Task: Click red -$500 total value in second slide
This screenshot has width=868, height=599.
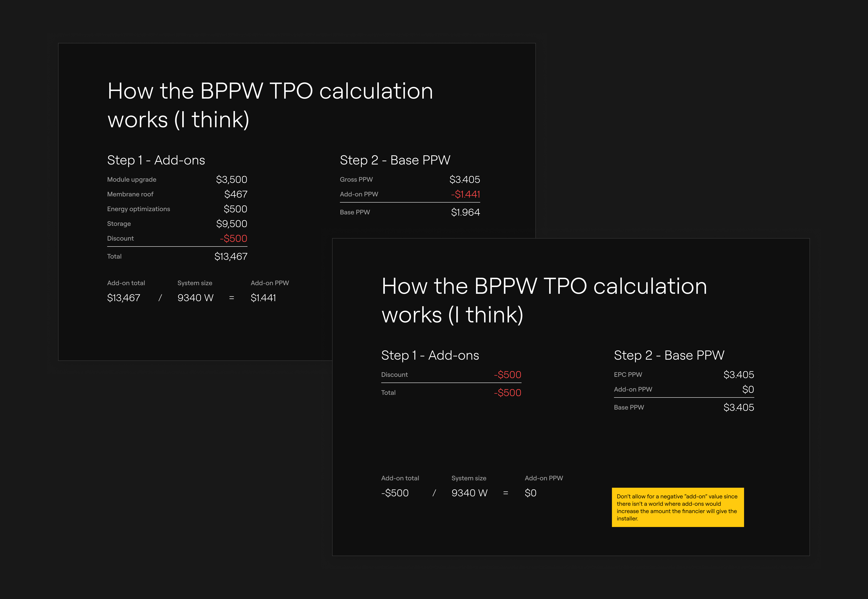Action: (507, 393)
